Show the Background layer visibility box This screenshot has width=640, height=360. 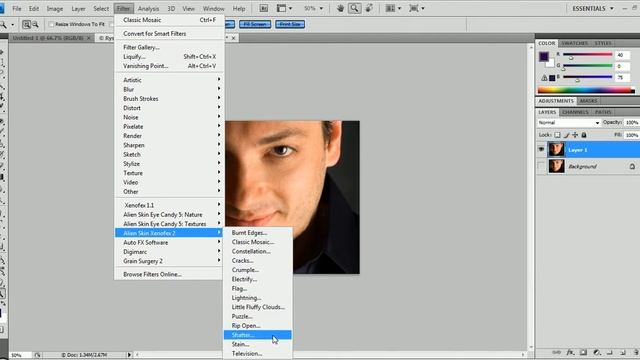pos(541,166)
